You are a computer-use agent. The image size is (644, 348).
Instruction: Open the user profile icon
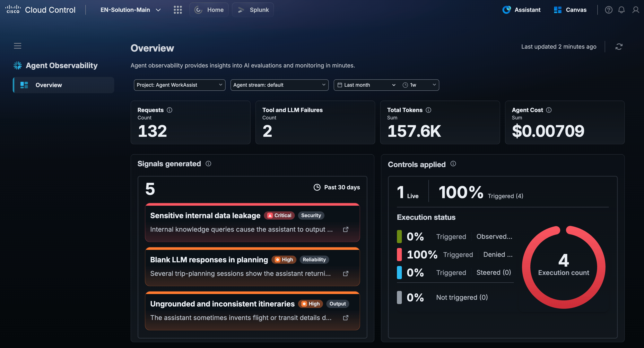coord(635,10)
